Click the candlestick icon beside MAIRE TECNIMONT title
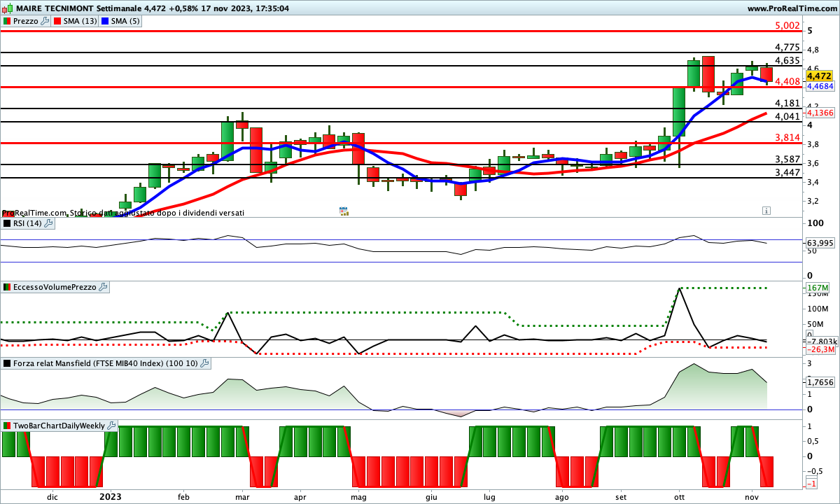840x504 pixels. click(x=8, y=8)
